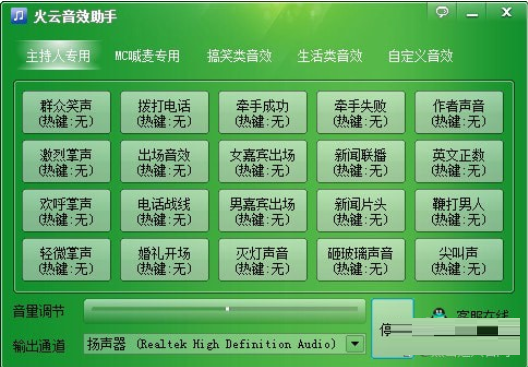
Task: Click the 停 stop playback button
Action: coord(392,328)
